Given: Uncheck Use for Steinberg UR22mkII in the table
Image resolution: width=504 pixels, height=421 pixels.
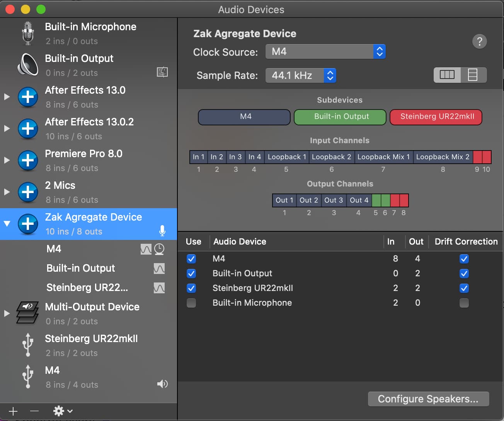Looking at the screenshot, I should pyautogui.click(x=191, y=288).
